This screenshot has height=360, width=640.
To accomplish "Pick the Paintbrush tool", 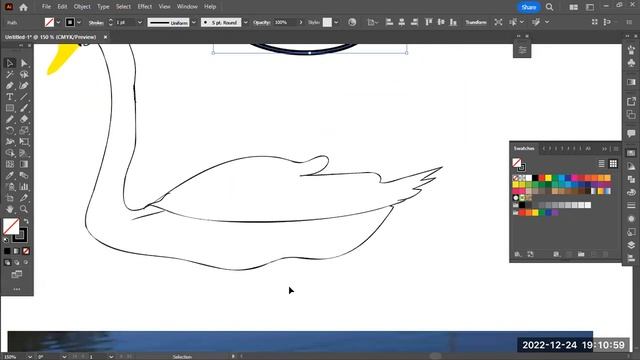I will [24, 108].
